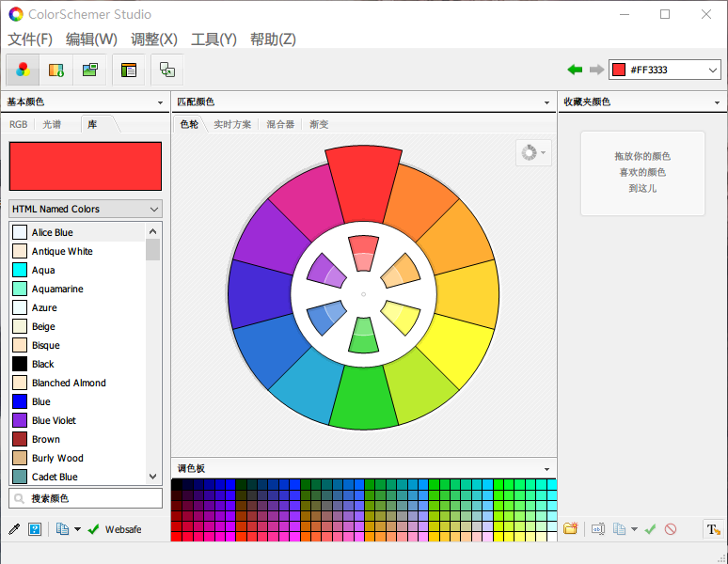This screenshot has height=564, width=728.
Task: Switch to the RGB tab
Action: (x=19, y=124)
